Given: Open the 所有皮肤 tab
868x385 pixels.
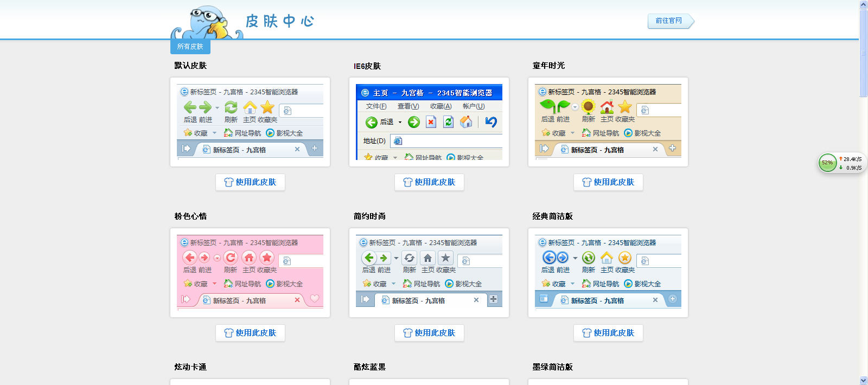Looking at the screenshot, I should (x=190, y=47).
